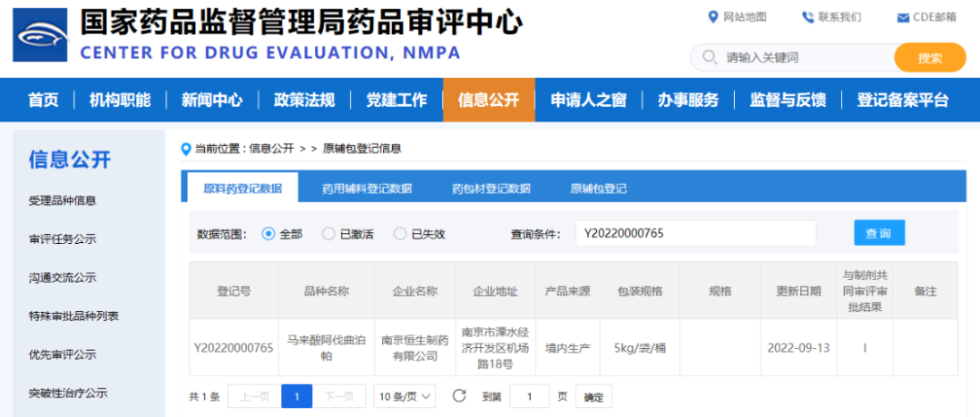980x417 pixels.
Task: Choose the 已失效 radio option
Action: [x=400, y=234]
